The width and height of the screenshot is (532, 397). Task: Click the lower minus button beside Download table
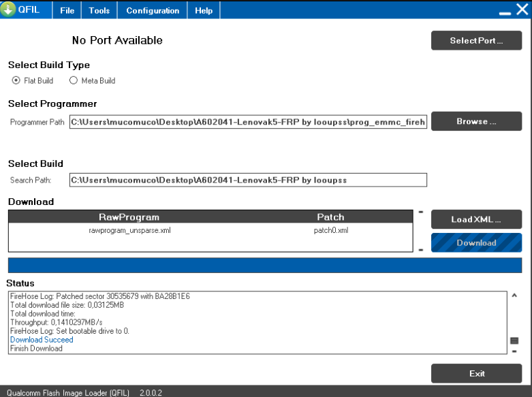421,250
